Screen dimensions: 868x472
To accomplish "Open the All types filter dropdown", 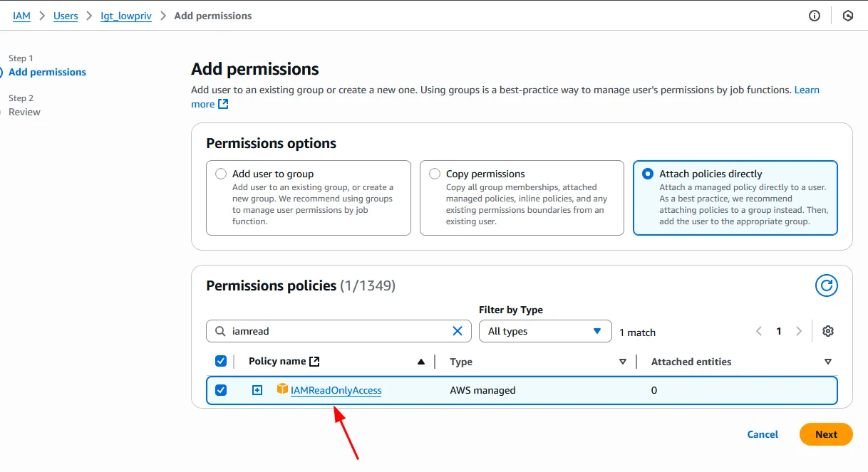I will 545,331.
